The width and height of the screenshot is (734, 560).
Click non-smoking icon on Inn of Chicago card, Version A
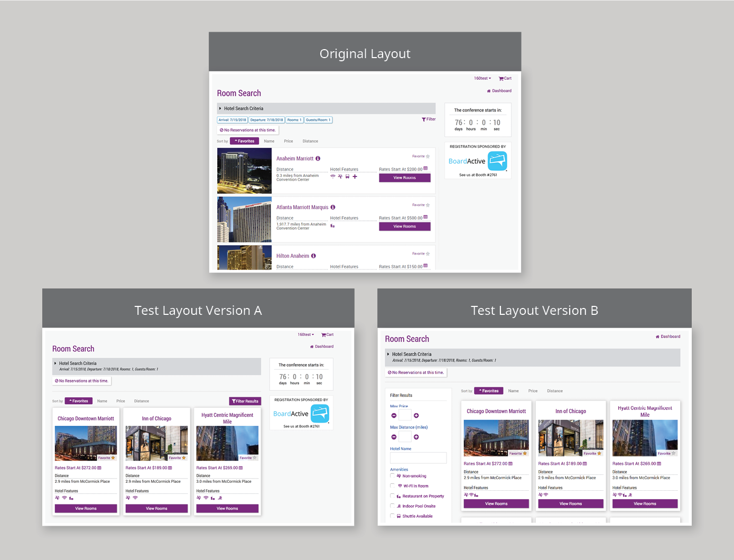[128, 498]
